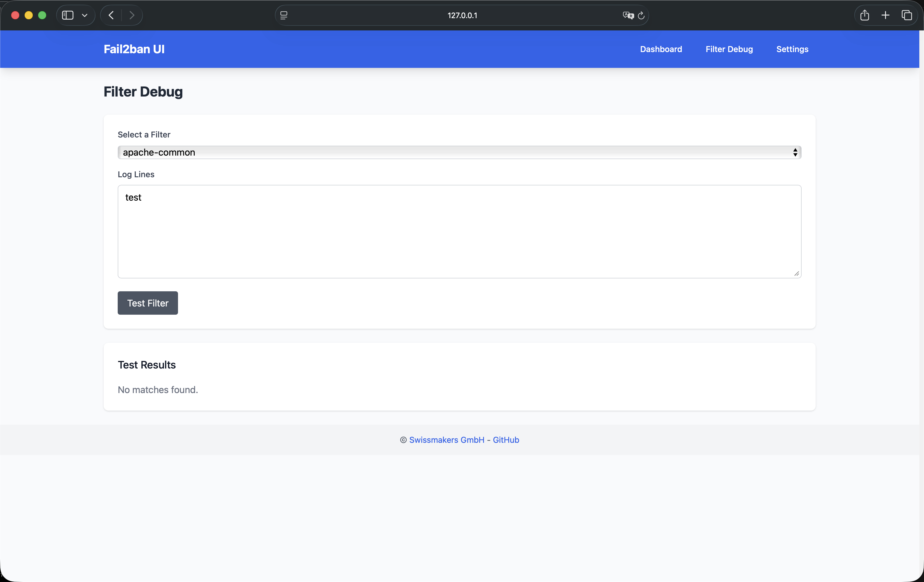Switch to Filter Debug nav item

[x=729, y=49]
